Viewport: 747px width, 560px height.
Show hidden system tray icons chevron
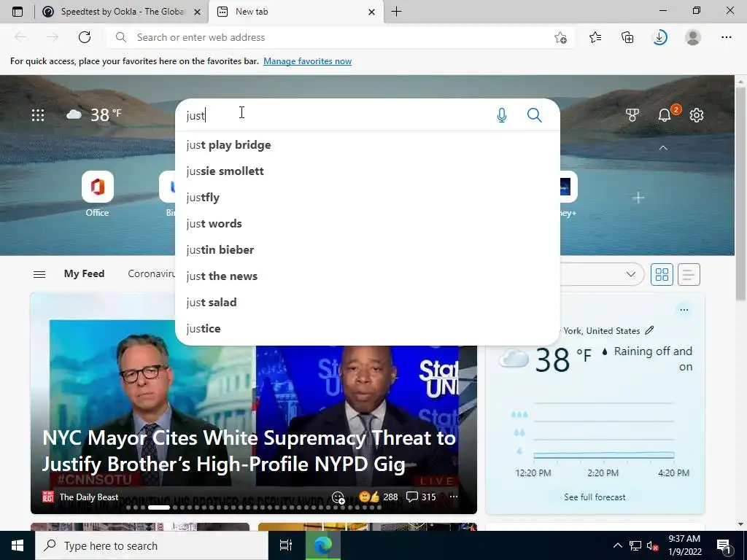617,545
